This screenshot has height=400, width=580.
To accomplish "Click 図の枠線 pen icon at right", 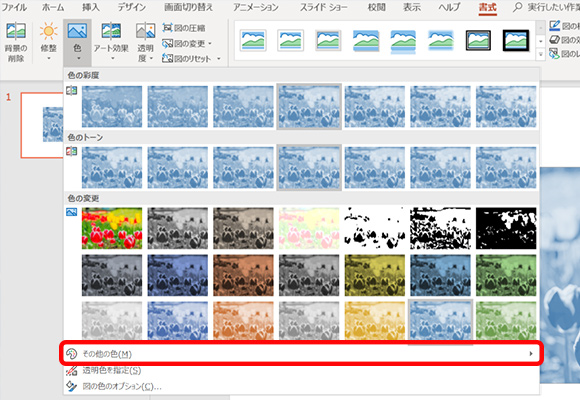I will pyautogui.click(x=554, y=26).
